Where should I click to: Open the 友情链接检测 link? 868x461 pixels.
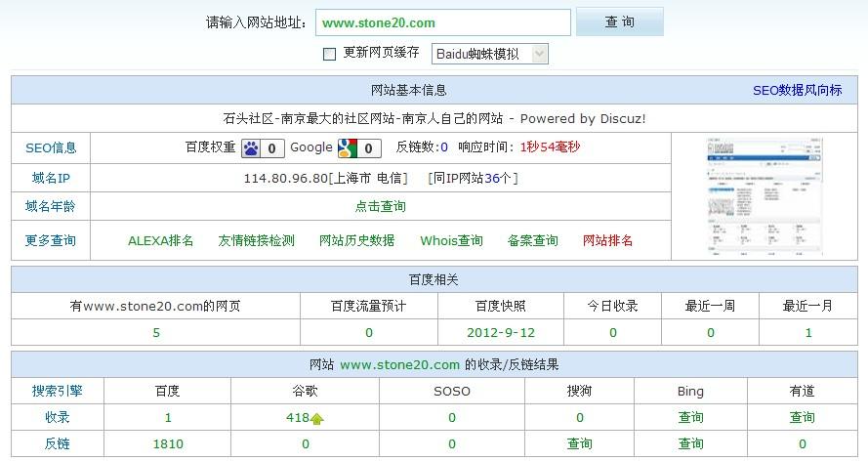pyautogui.click(x=257, y=240)
